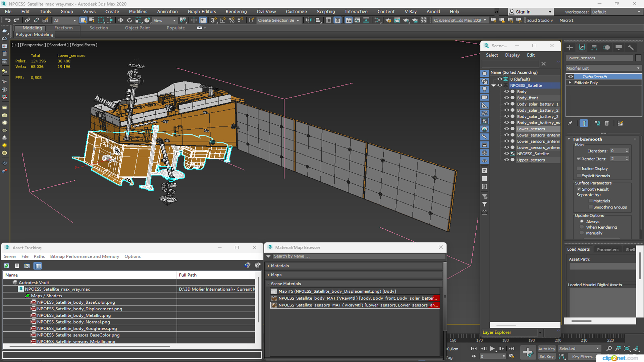Expand Materials group in Material Browser

point(268,266)
